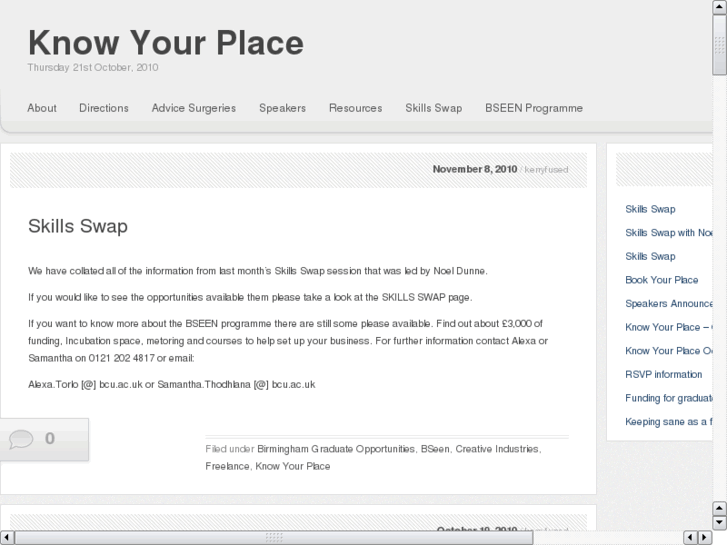
Task: Open the BSeen category link
Action: pyautogui.click(x=435, y=449)
